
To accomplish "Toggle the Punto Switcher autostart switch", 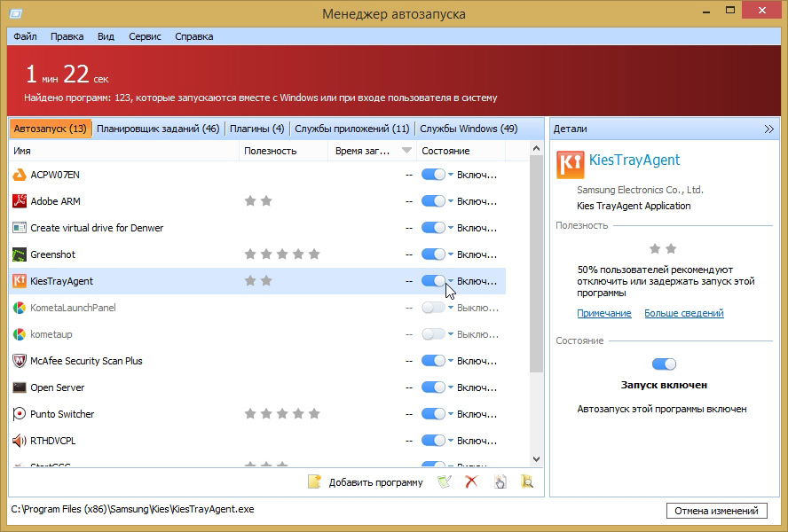I will [433, 414].
